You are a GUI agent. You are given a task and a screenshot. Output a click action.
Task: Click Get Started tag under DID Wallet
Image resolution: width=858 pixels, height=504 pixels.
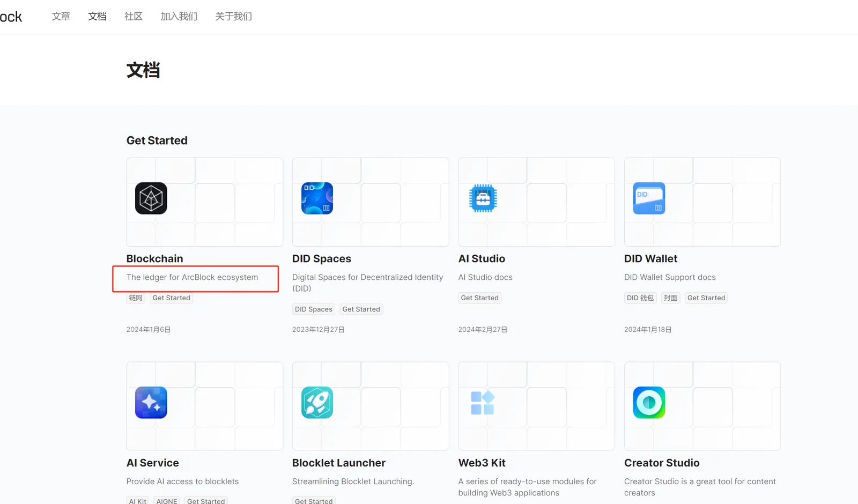tap(706, 298)
